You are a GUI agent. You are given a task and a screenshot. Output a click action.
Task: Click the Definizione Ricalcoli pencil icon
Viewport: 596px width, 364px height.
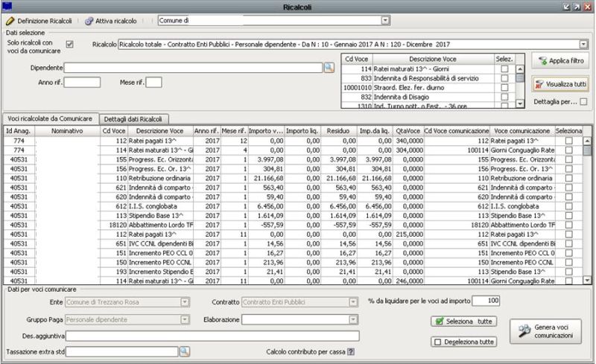10,22
